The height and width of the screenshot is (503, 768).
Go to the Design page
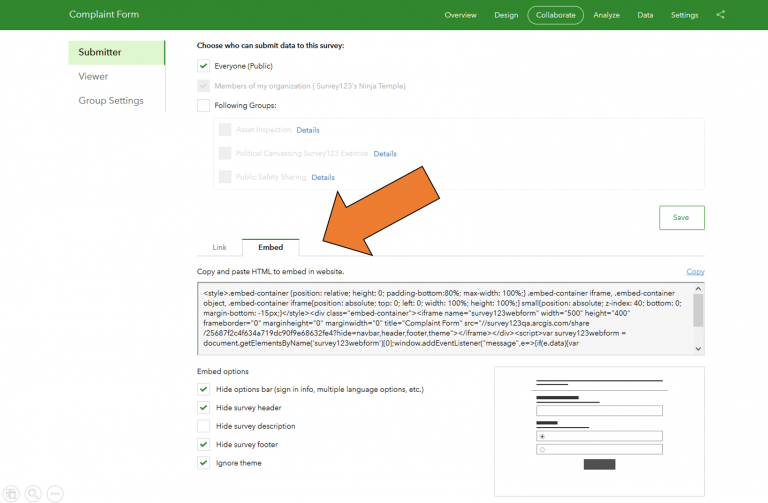(506, 15)
